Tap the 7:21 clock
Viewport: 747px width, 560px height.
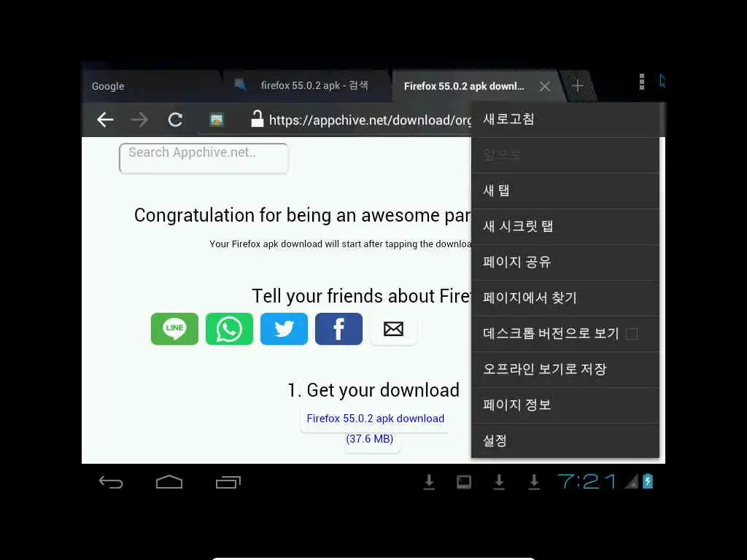coord(587,481)
